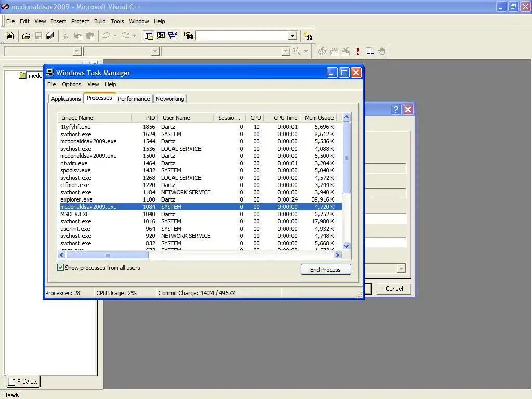Image resolution: width=532 pixels, height=399 pixels.
Task: Open the Tools menu
Action: pyautogui.click(x=117, y=21)
